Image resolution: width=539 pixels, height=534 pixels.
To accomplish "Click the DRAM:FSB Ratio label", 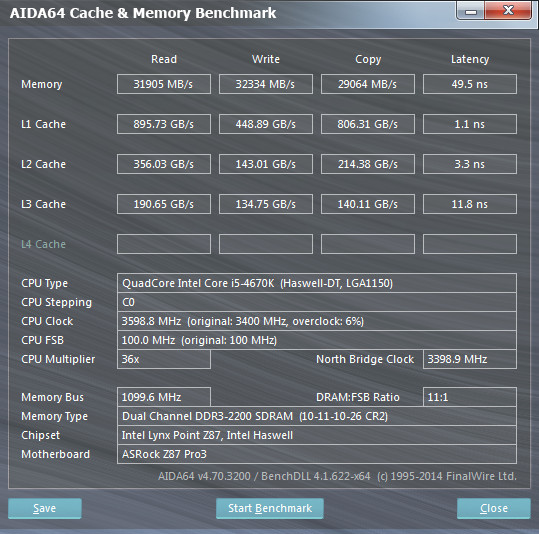I will [358, 397].
